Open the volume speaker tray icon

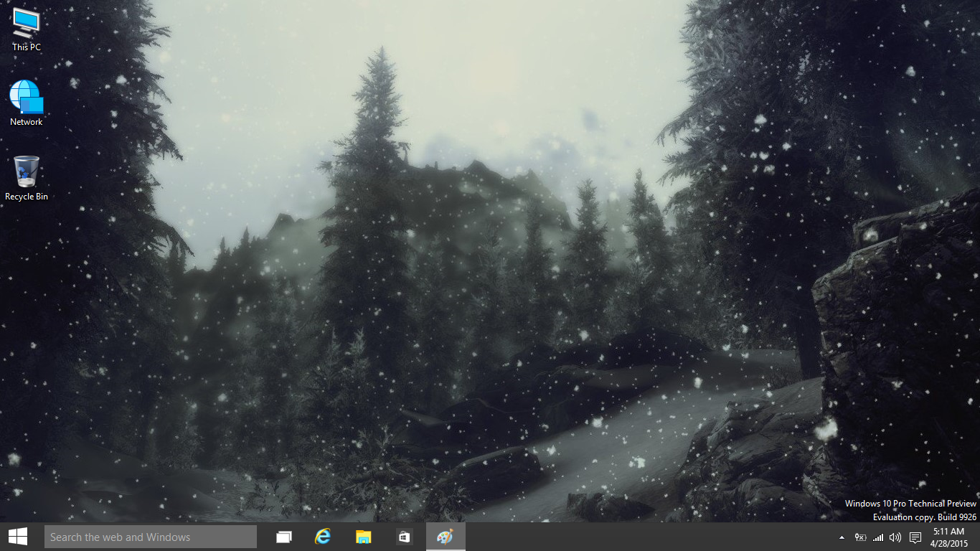tap(895, 537)
